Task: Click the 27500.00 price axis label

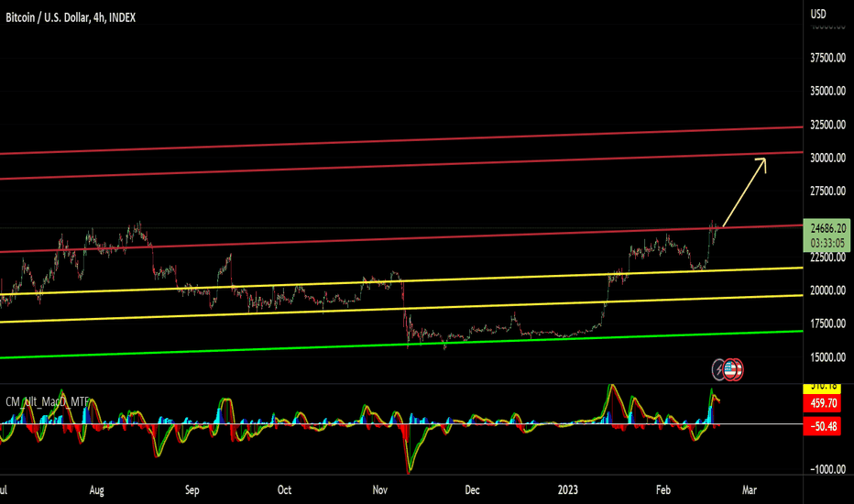Action: pyautogui.click(x=827, y=192)
